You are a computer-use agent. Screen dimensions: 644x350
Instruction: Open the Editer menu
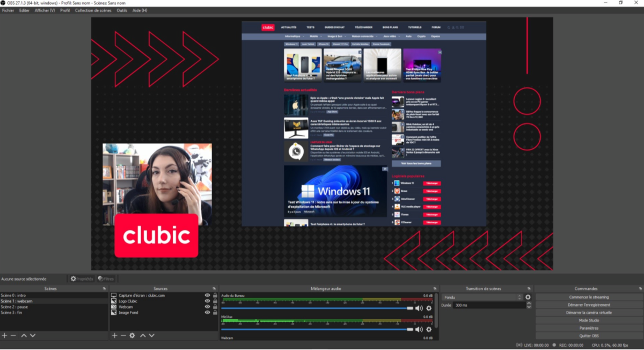pyautogui.click(x=24, y=10)
